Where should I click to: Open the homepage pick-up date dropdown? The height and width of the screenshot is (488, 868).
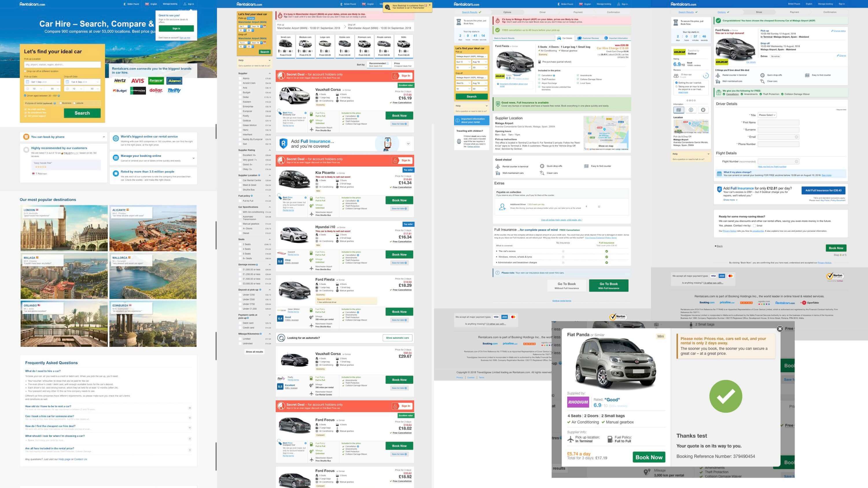click(x=43, y=82)
